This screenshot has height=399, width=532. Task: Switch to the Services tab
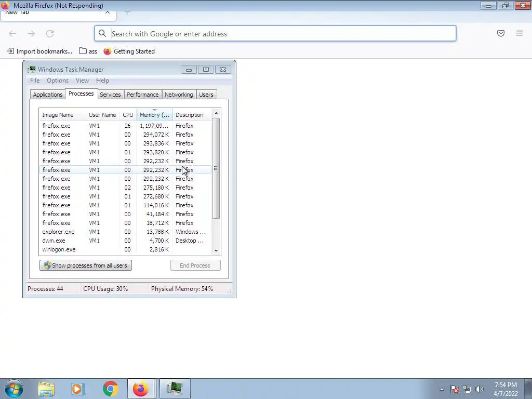coord(110,95)
